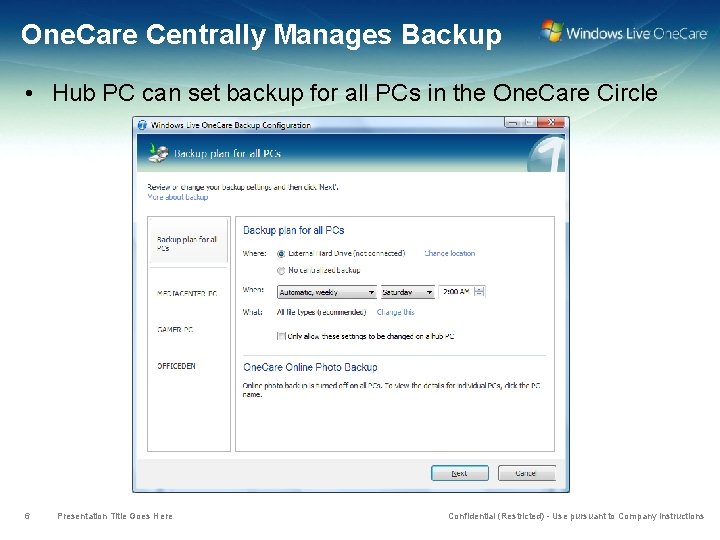The height and width of the screenshot is (540, 720).
Task: Open the Saturday day dropdown
Action: pos(408,292)
